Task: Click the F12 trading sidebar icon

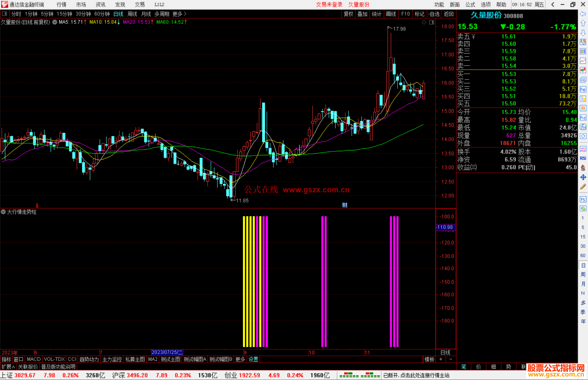Action: click(583, 118)
